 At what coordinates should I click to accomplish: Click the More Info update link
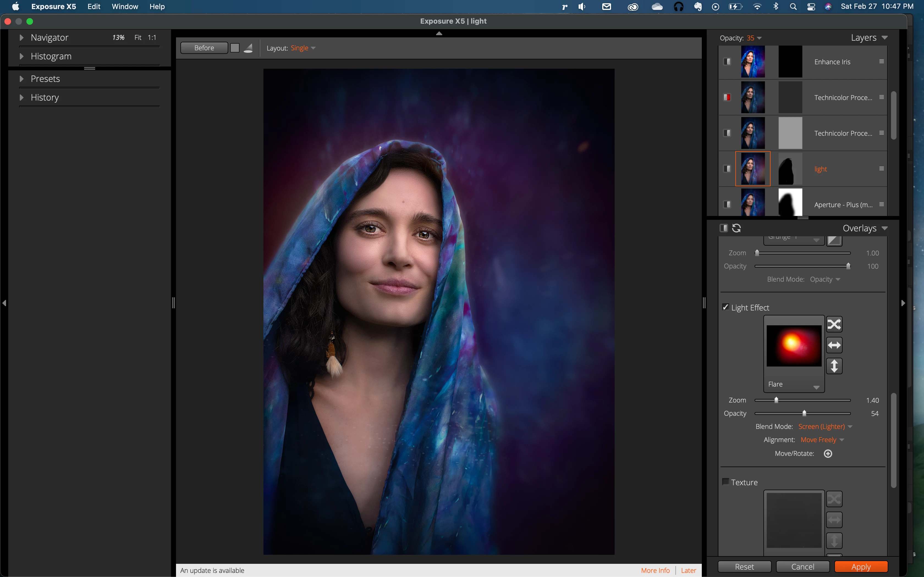pyautogui.click(x=655, y=570)
